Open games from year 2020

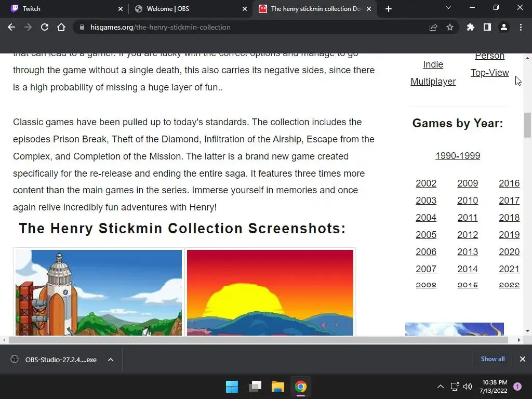coord(509,252)
